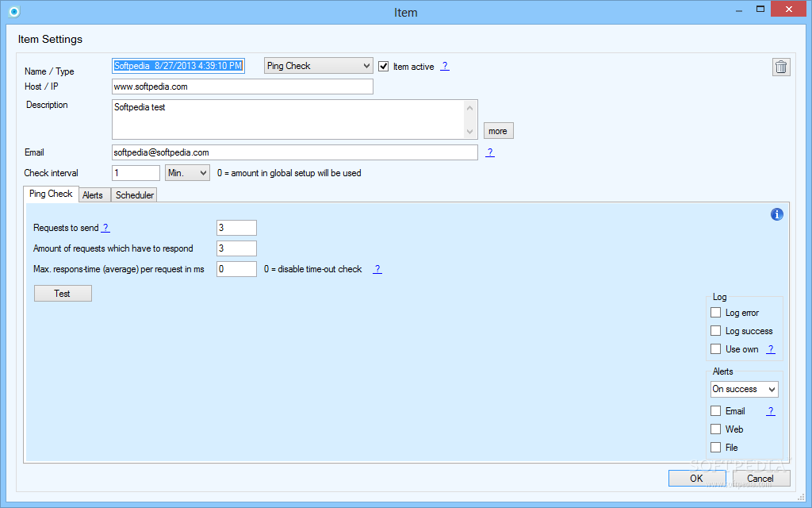Open the Ping Check type dropdown
Image resolution: width=812 pixels, height=508 pixels.
319,66
